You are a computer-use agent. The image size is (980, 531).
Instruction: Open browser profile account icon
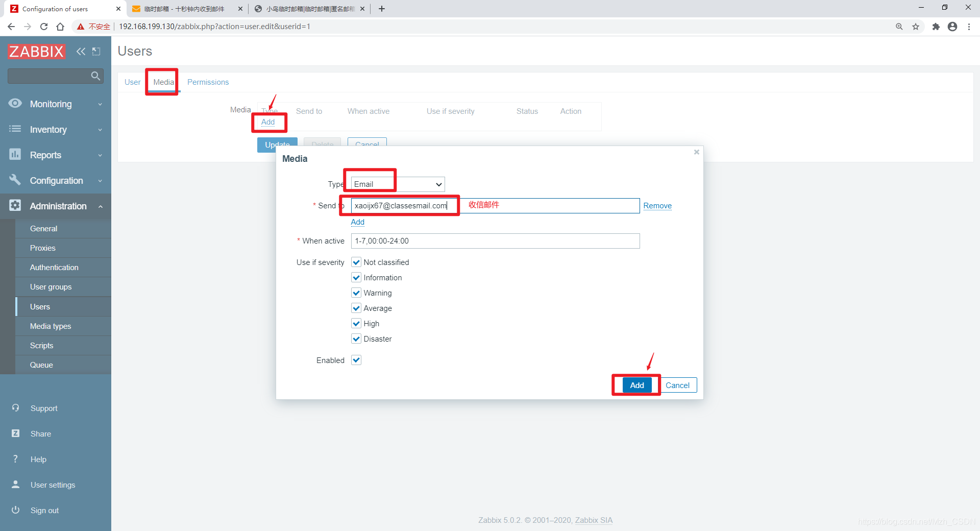pos(952,27)
